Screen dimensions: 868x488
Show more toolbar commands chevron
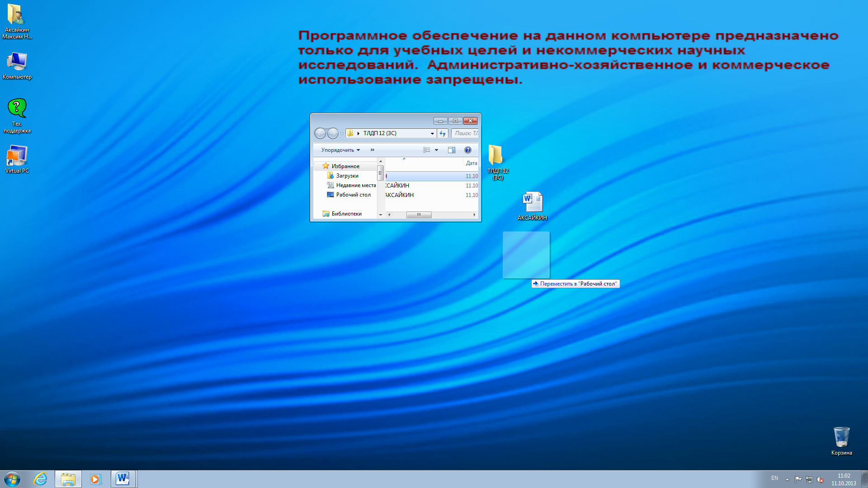tap(373, 150)
